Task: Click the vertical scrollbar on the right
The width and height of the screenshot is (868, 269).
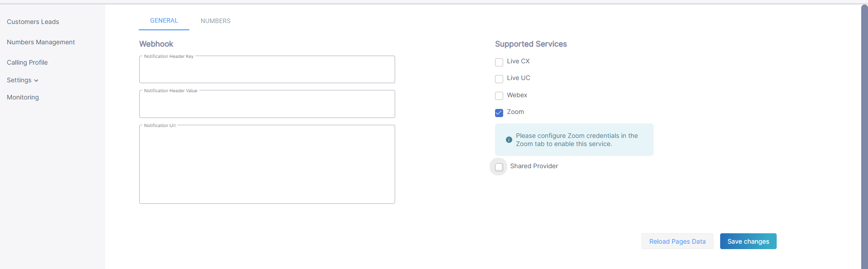Action: [x=864, y=136]
